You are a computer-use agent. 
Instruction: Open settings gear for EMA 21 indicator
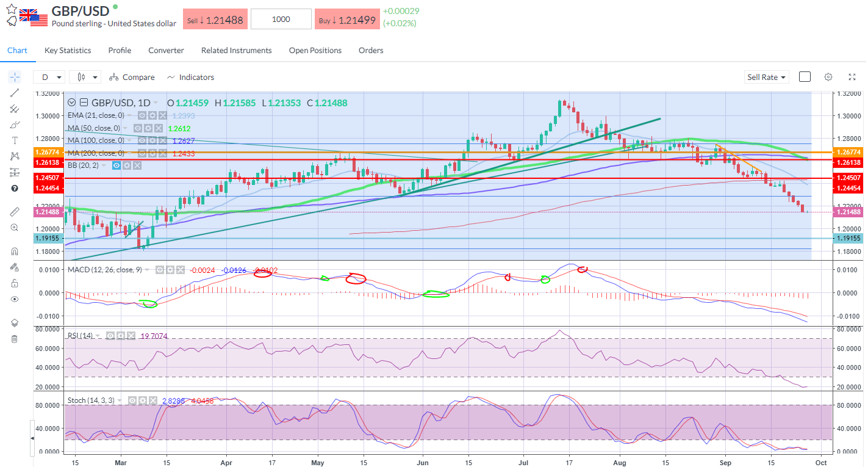click(152, 115)
